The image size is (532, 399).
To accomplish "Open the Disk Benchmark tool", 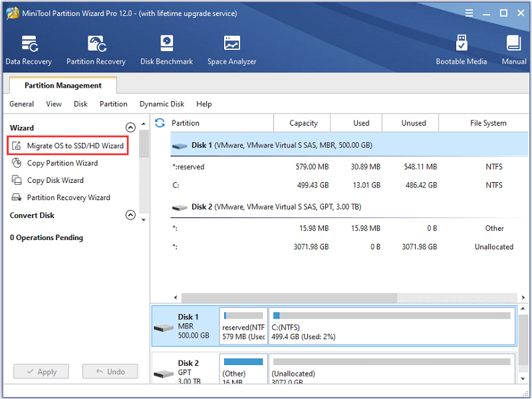I will pyautogui.click(x=167, y=50).
